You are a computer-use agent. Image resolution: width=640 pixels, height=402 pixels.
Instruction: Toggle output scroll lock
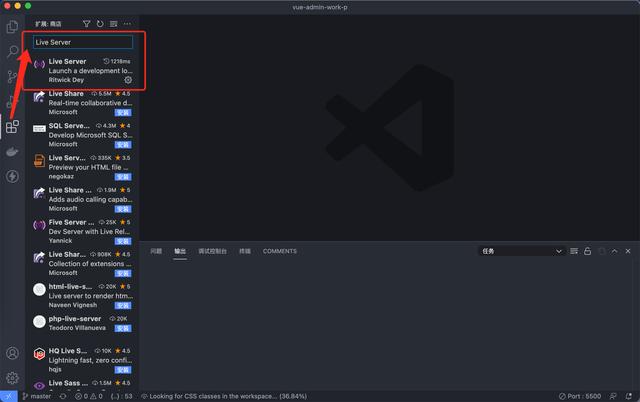[587, 251]
